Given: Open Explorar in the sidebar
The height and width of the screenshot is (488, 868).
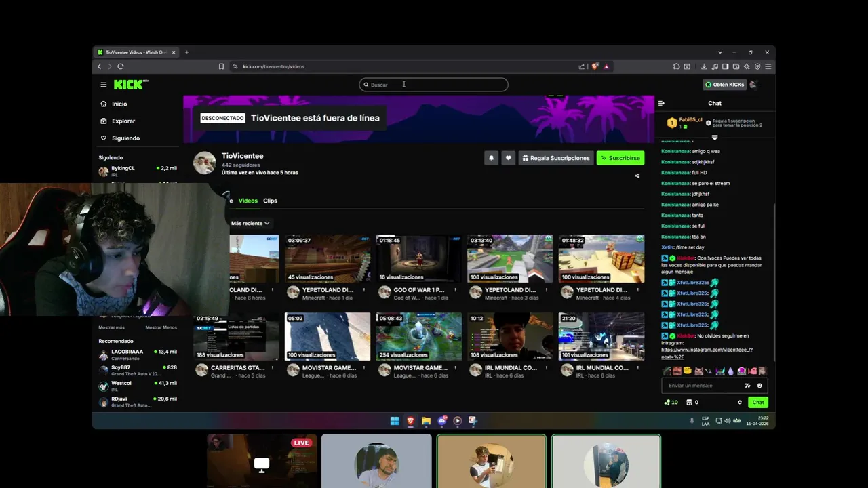Looking at the screenshot, I should click(x=123, y=121).
